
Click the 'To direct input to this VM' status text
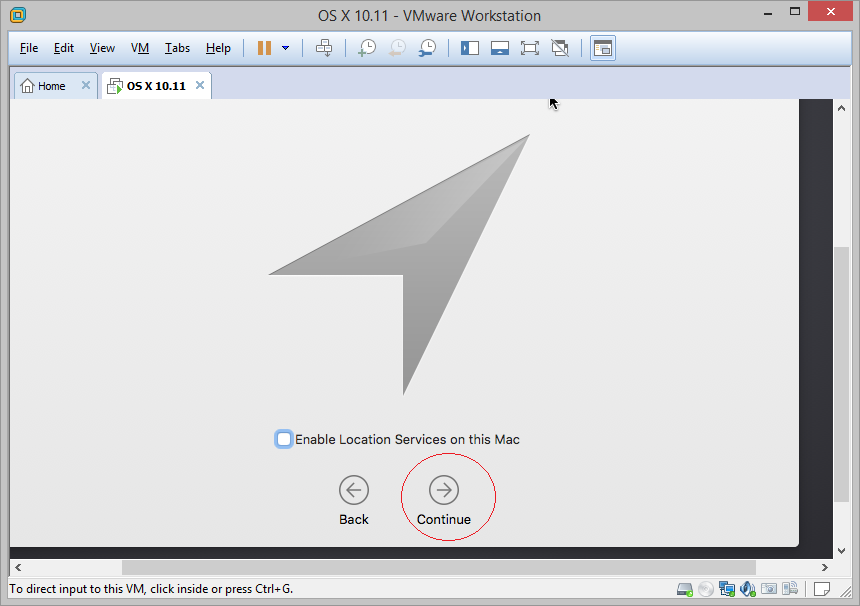click(151, 589)
